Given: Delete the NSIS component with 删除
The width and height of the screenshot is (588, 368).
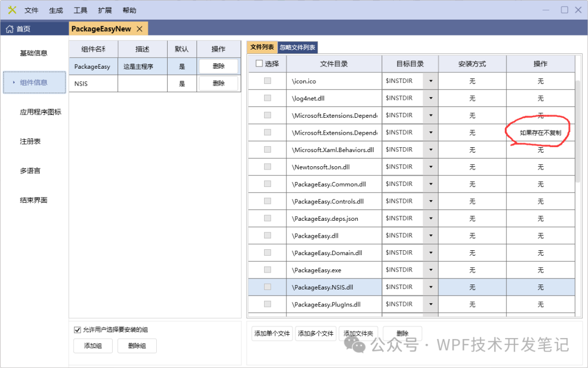Looking at the screenshot, I should click(218, 83).
